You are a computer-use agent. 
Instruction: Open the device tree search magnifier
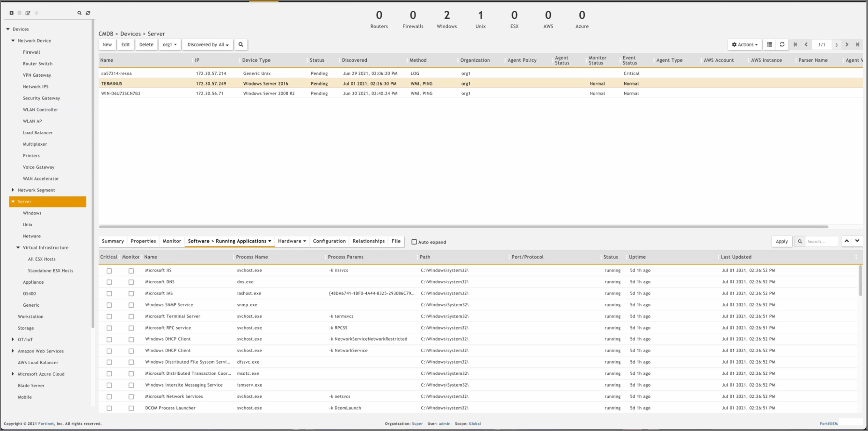pos(80,13)
